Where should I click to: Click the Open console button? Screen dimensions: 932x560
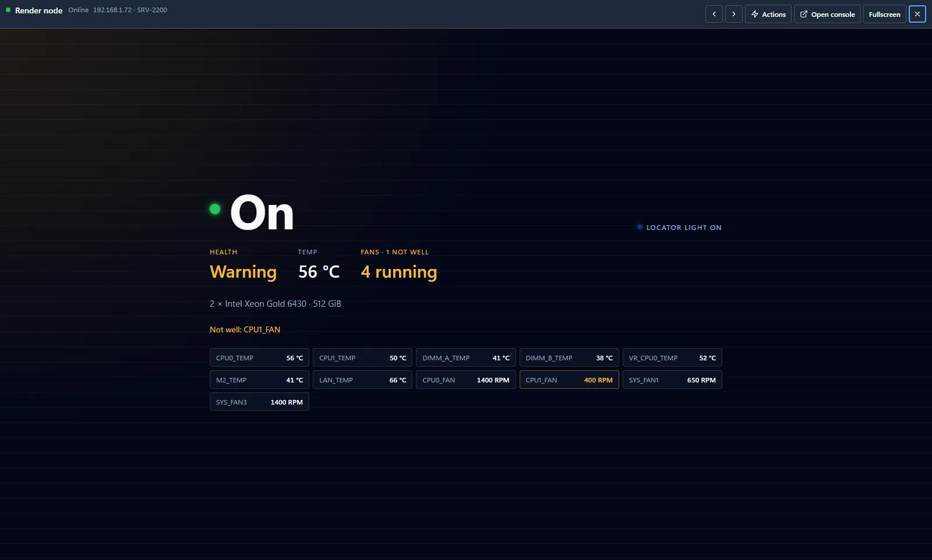coord(827,14)
